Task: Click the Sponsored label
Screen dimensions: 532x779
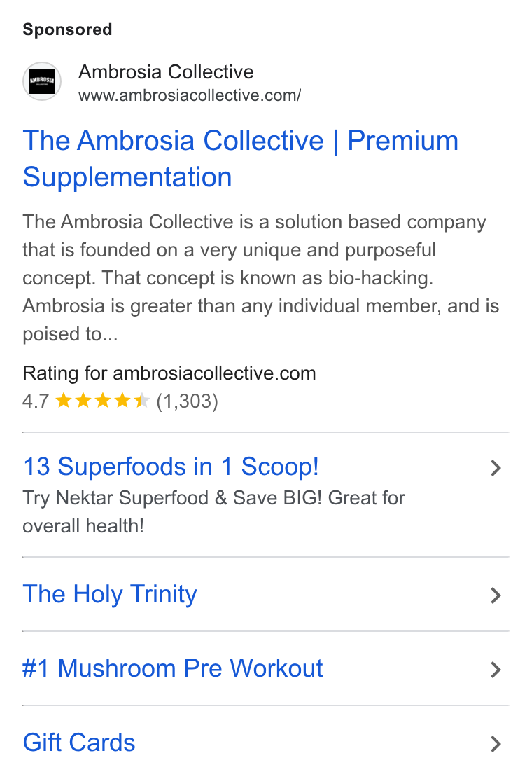Action: (x=67, y=29)
